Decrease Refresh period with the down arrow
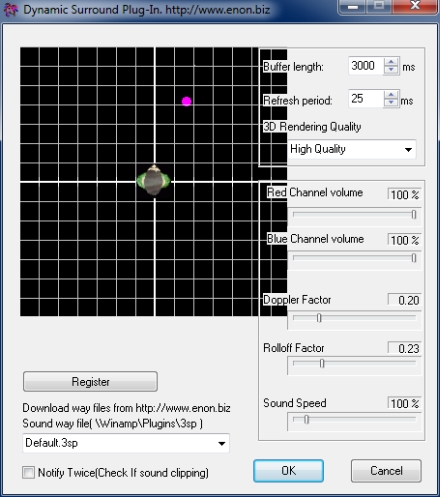 pos(391,103)
